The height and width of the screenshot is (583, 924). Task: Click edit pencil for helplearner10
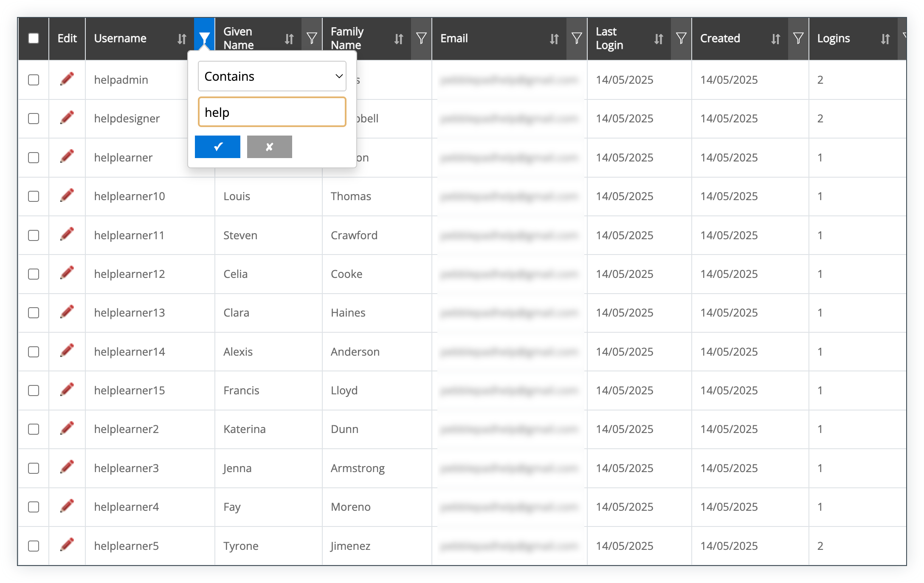[67, 196]
